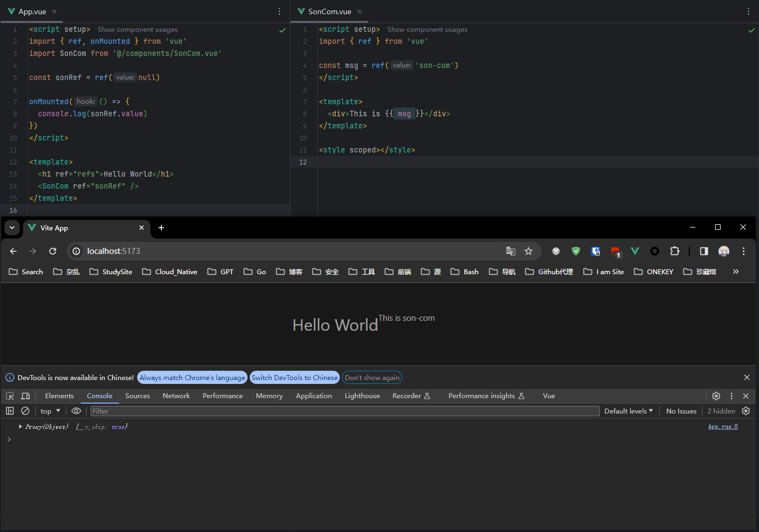The image size is (759, 532).
Task: Close the Vite App browser tab
Action: [142, 228]
